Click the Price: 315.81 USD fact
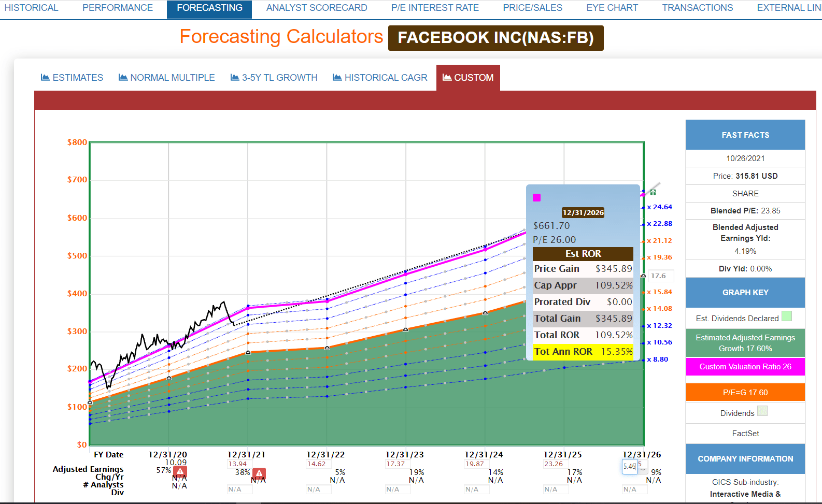822x504 pixels. pyautogui.click(x=745, y=176)
